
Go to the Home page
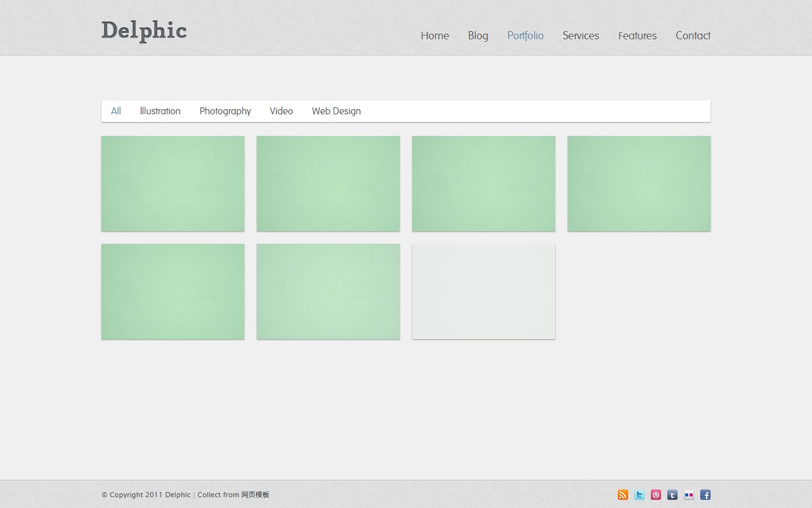(435, 36)
